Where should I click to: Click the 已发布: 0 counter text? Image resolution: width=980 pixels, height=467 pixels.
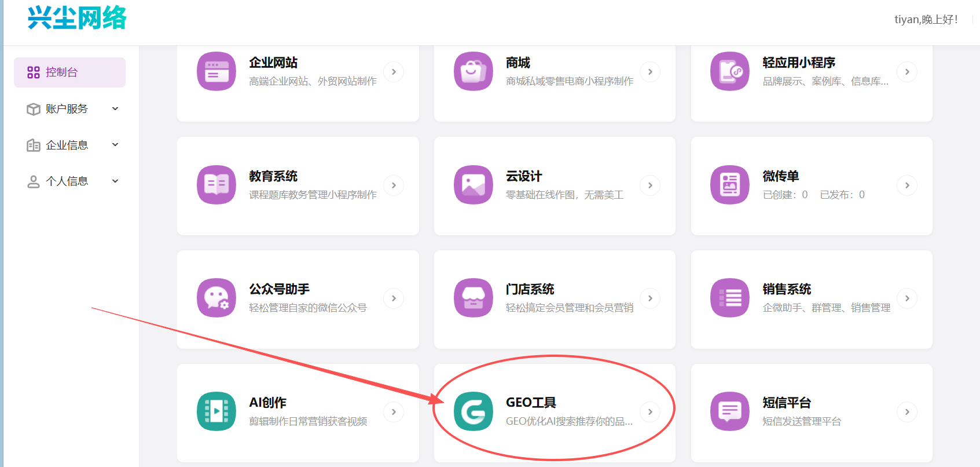pos(842,195)
